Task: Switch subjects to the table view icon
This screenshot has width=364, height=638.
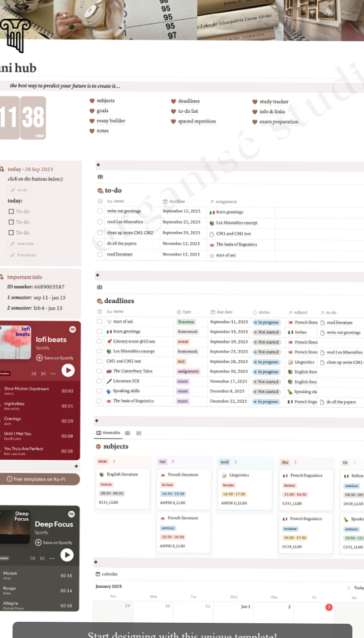Action: 127,433
